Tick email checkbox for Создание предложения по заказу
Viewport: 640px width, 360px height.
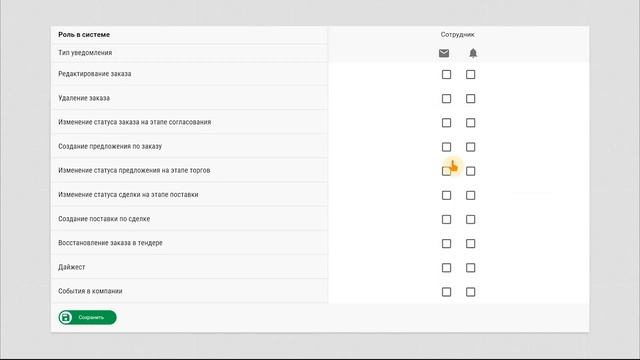(447, 147)
